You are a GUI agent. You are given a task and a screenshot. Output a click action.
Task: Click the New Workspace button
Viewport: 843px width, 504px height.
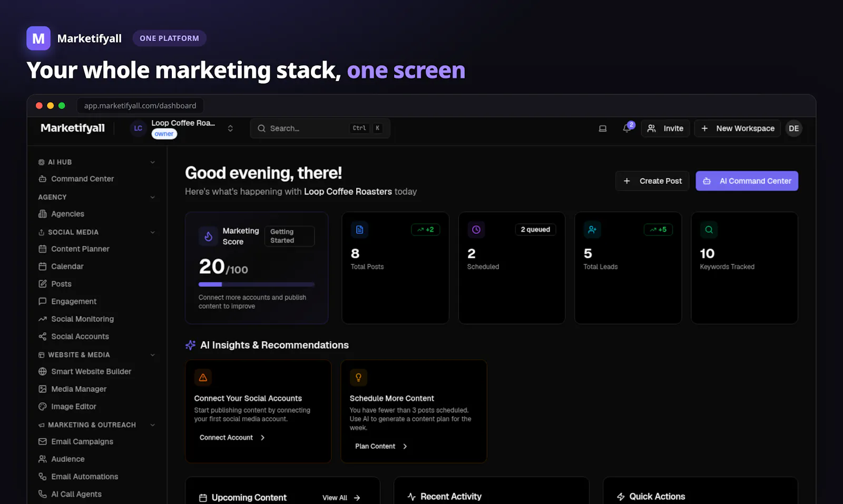point(737,129)
